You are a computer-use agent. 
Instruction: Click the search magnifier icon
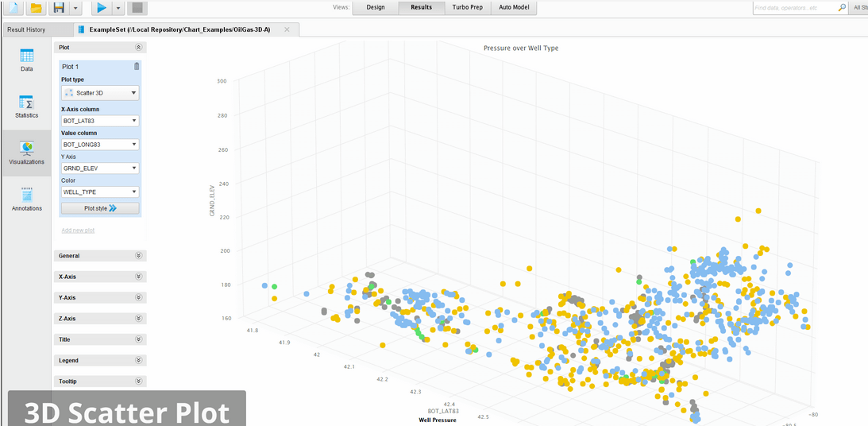click(x=842, y=8)
